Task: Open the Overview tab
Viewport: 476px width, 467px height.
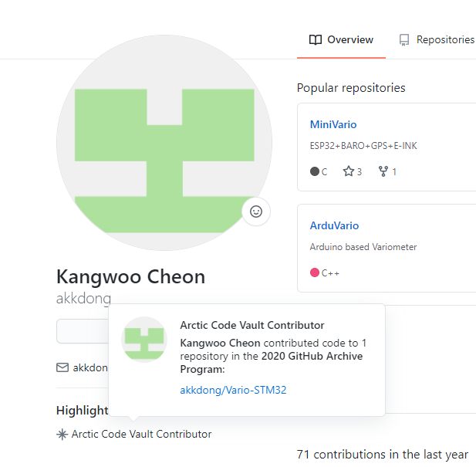Action: pyautogui.click(x=341, y=40)
